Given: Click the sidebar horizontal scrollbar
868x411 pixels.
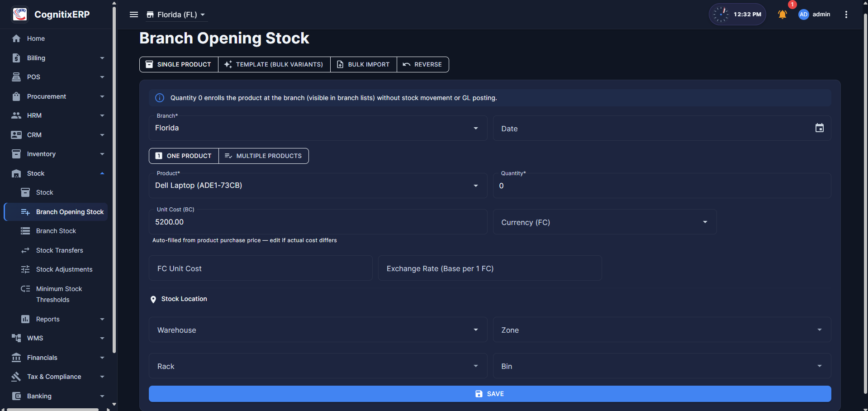Looking at the screenshot, I should tap(53, 409).
